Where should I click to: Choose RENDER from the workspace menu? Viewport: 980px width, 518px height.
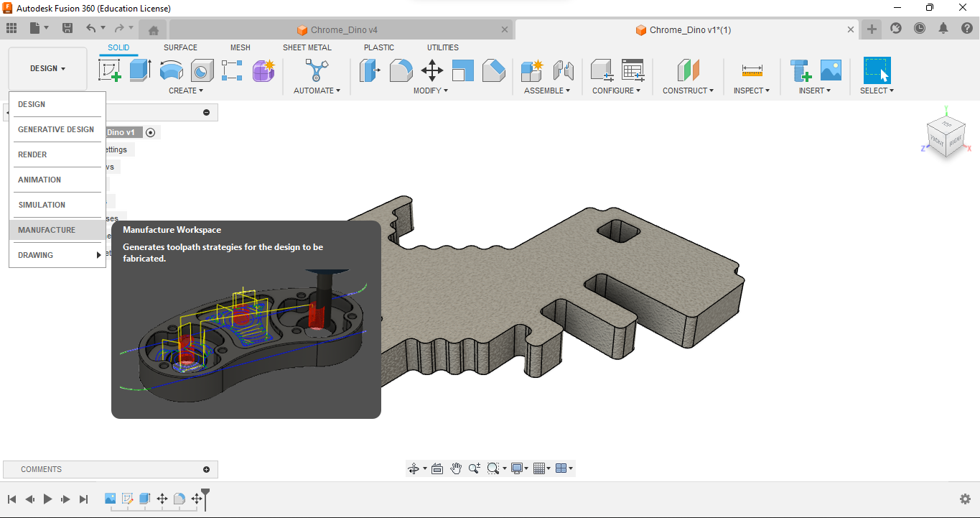tap(57, 154)
